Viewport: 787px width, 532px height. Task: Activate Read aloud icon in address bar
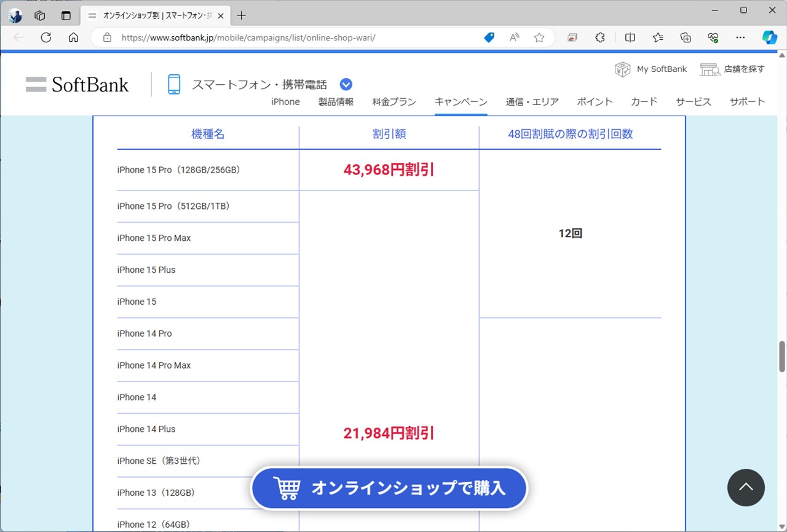[x=515, y=37]
